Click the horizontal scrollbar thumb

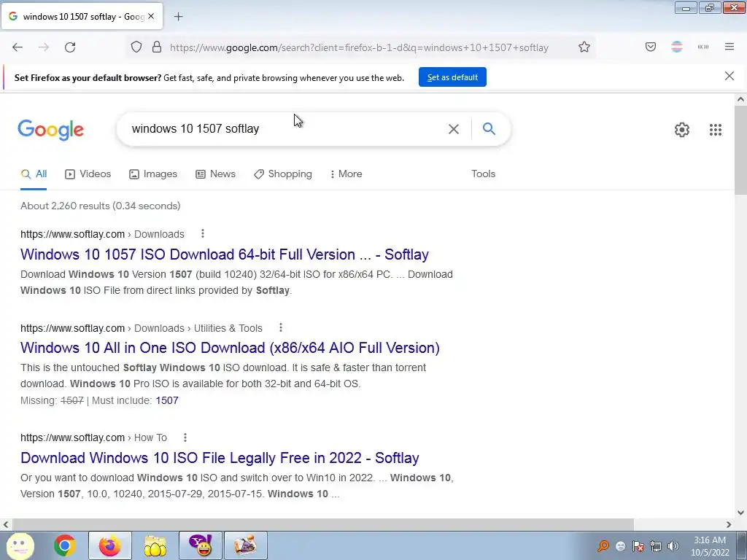coord(322,524)
